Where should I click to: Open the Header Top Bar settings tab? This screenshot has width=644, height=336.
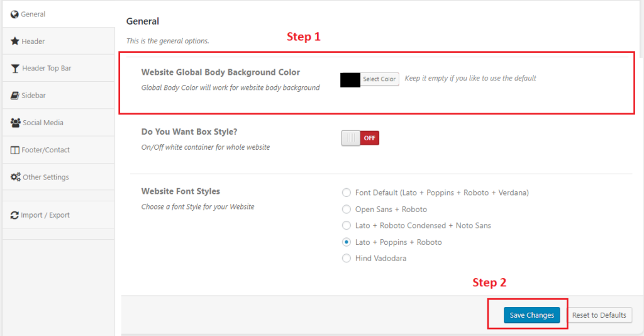coord(47,69)
